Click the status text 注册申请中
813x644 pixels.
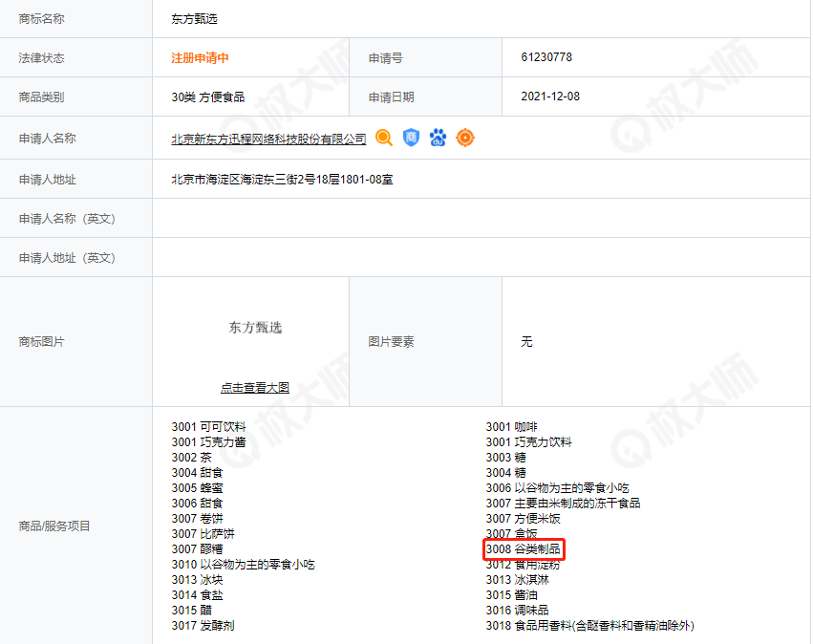[200, 57]
